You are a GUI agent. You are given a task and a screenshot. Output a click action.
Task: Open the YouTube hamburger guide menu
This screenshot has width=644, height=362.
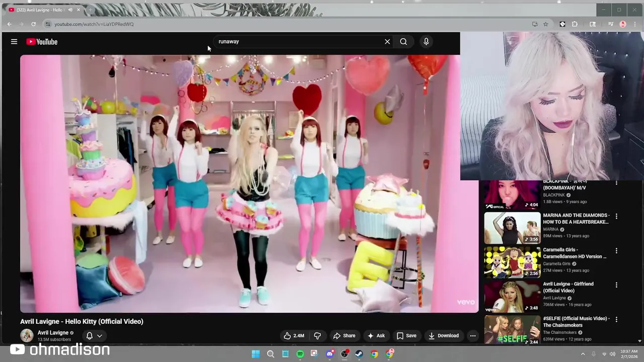point(14,42)
